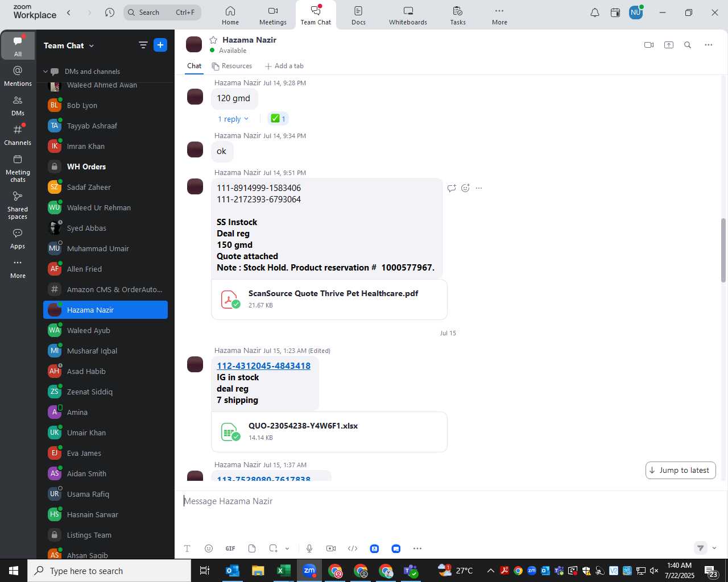Screen dimensions: 728x582
Task: Open the history clock icon
Action: pos(110,13)
